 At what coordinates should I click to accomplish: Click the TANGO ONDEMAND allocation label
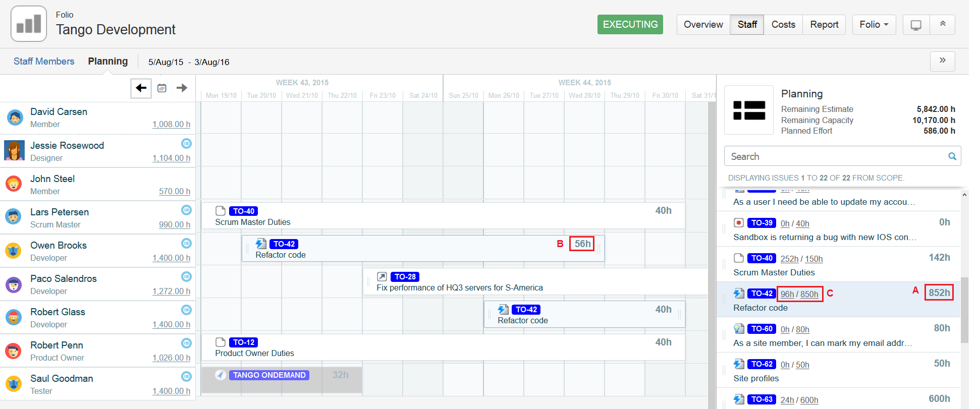pos(269,375)
